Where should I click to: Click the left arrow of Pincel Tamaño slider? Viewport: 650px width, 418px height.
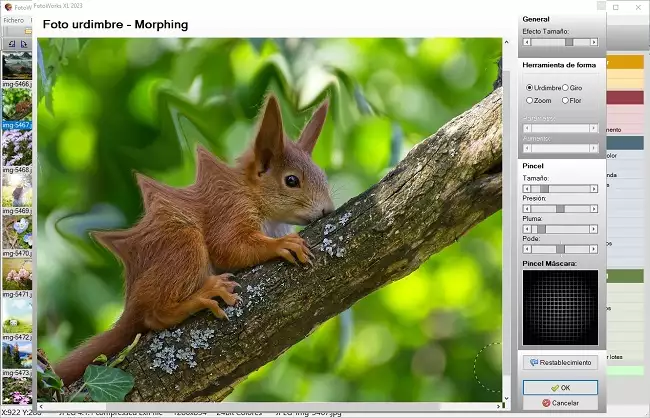pos(527,188)
